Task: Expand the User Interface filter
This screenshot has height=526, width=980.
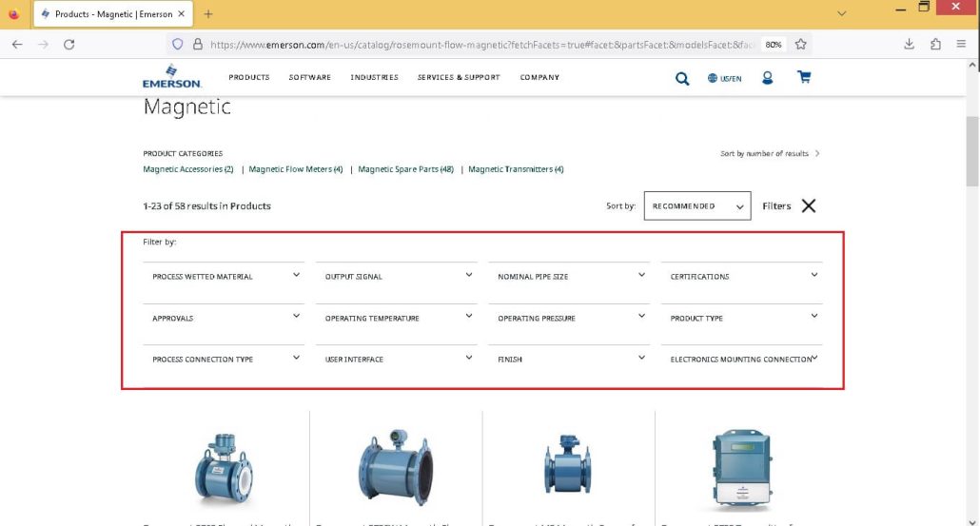Action: (396, 360)
